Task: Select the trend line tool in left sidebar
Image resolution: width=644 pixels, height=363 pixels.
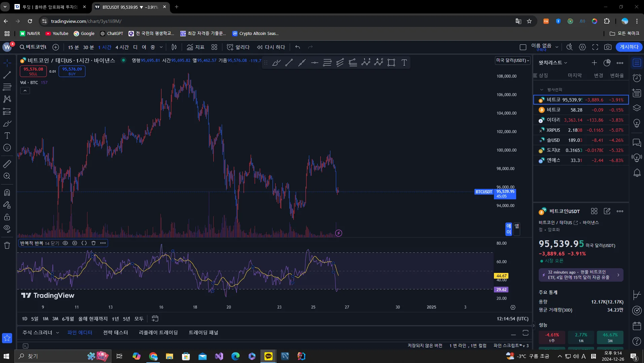Action: [x=7, y=75]
